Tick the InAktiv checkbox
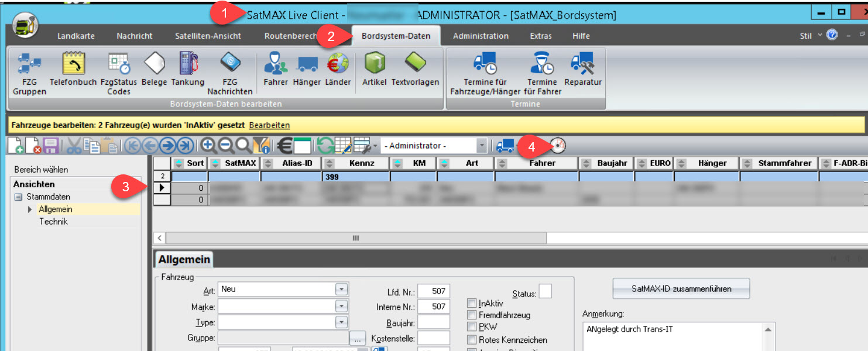 coord(472,303)
